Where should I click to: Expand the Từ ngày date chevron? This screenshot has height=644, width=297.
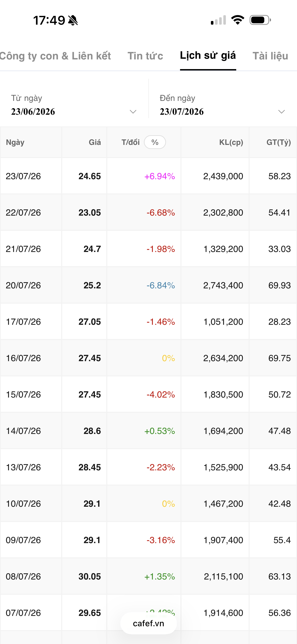click(133, 111)
